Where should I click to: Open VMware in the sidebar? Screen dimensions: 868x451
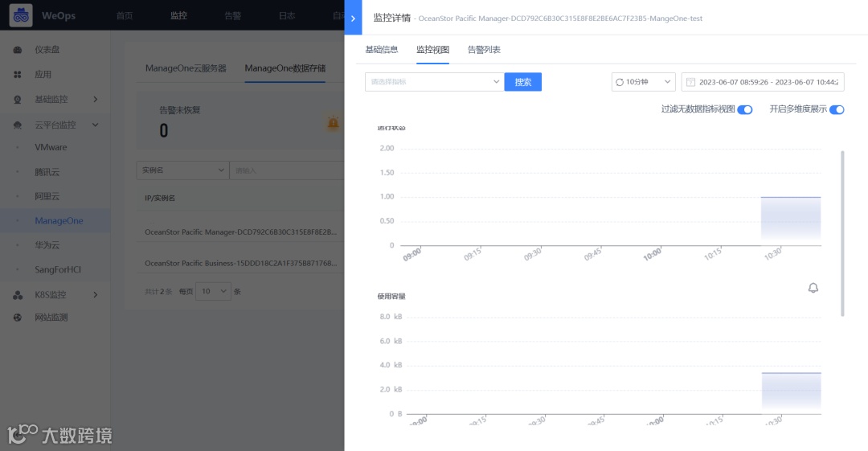coord(51,147)
